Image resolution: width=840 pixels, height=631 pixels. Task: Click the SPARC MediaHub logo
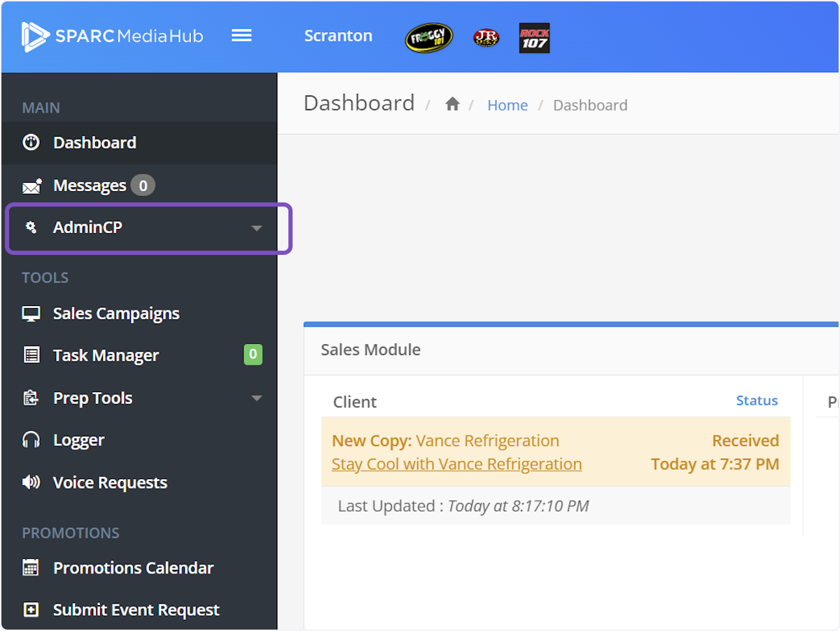pyautogui.click(x=112, y=36)
